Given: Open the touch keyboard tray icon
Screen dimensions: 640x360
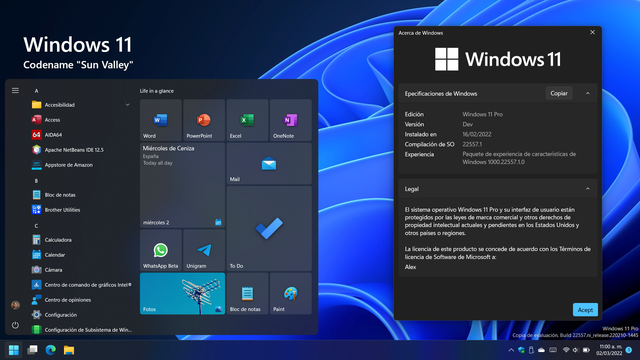Looking at the screenshot, I should point(553,350).
